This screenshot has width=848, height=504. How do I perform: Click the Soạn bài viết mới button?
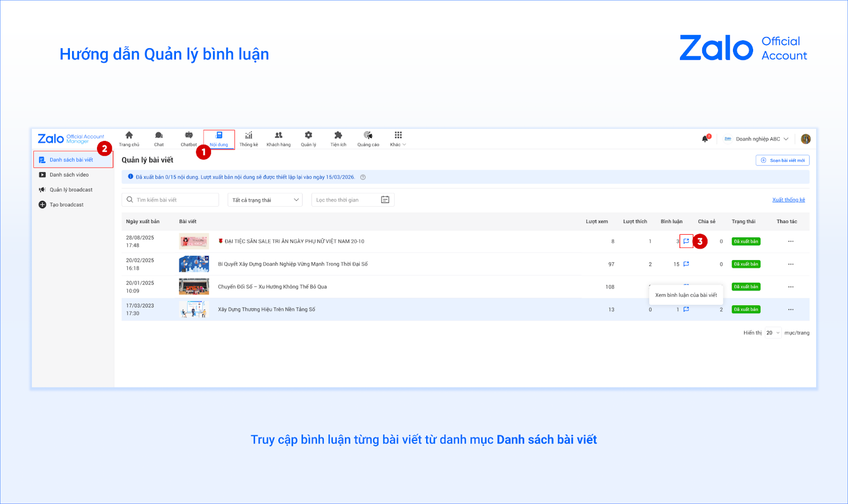coord(782,160)
